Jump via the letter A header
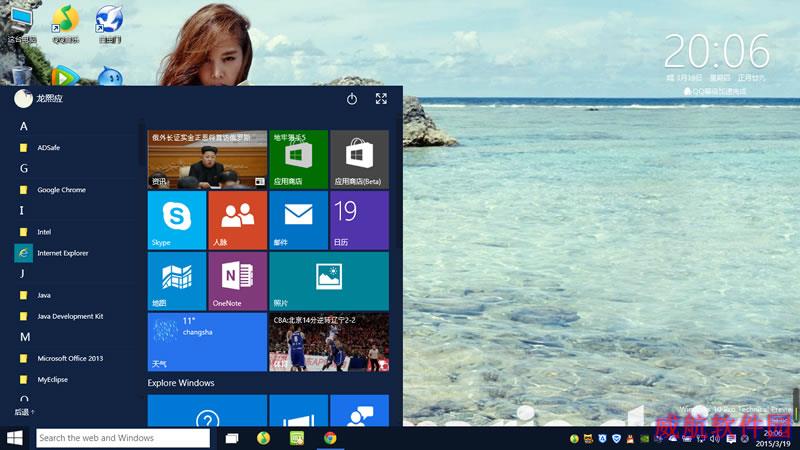 click(x=23, y=127)
